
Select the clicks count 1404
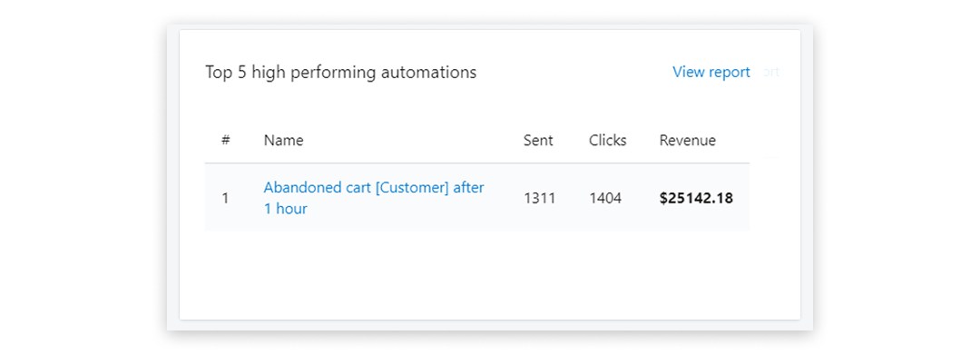coord(605,199)
